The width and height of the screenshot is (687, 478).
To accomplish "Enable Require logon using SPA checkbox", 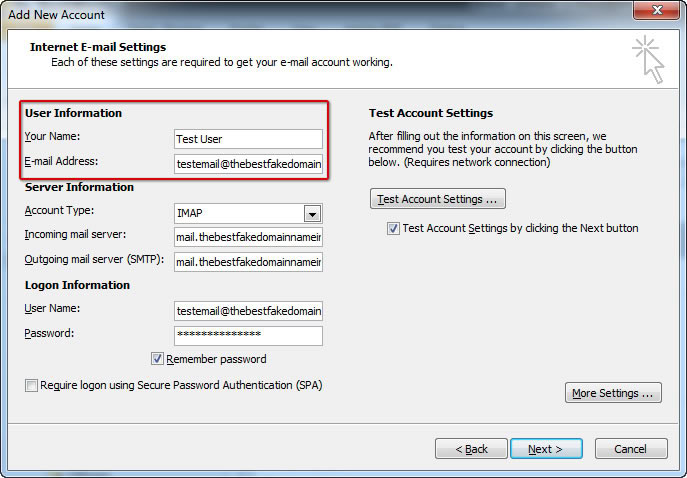I will 31,386.
